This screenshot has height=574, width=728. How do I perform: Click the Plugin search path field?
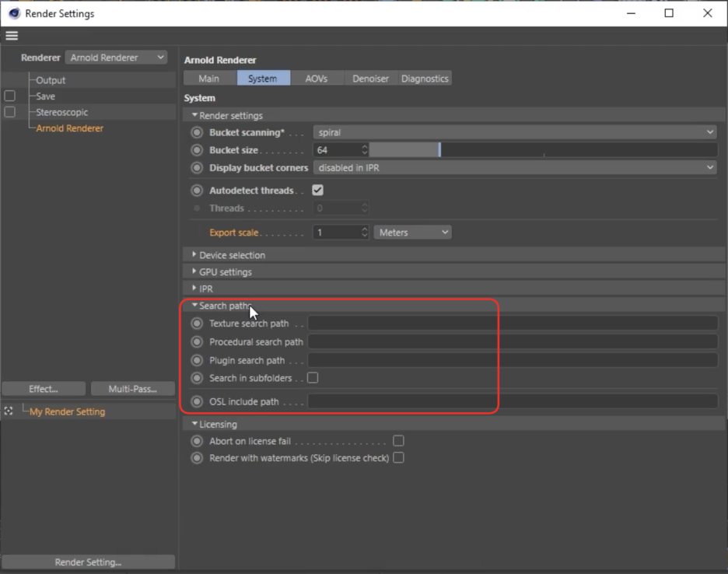pyautogui.click(x=513, y=360)
